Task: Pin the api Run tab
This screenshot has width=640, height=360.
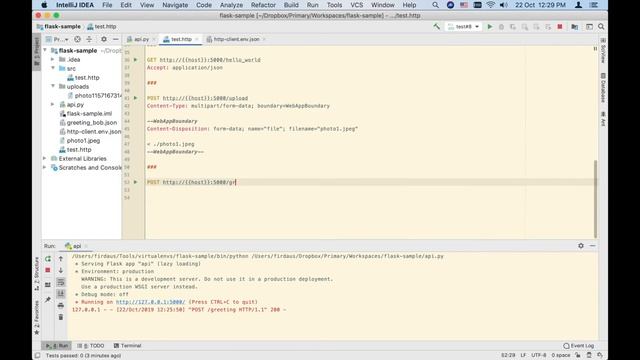Action: pos(48,300)
